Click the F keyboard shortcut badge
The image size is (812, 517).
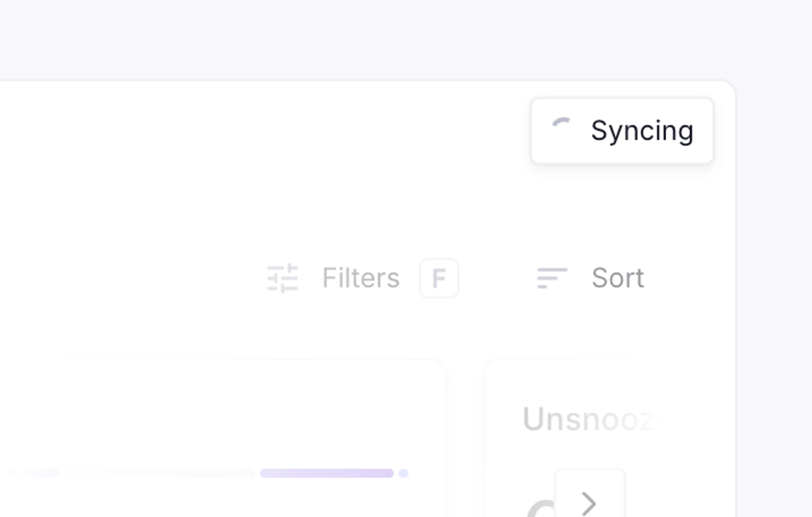pyautogui.click(x=439, y=278)
